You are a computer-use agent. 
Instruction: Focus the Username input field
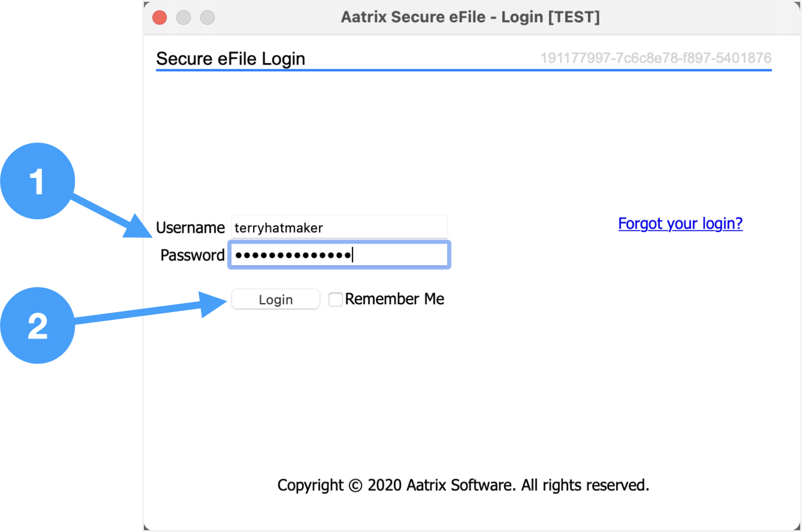click(x=339, y=227)
